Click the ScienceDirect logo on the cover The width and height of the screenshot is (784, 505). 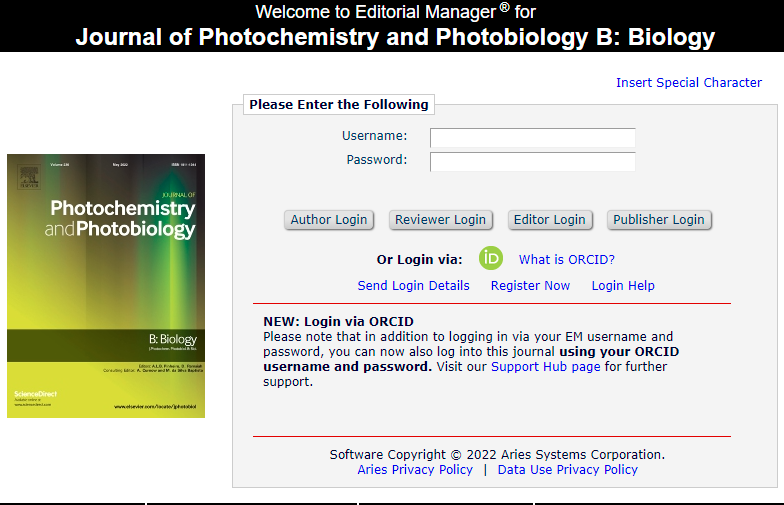tap(35, 395)
